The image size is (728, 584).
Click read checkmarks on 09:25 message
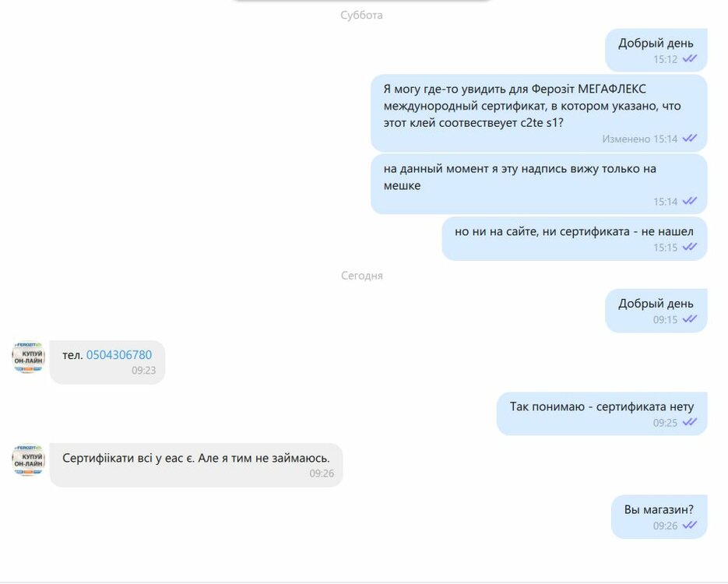pyautogui.click(x=690, y=422)
